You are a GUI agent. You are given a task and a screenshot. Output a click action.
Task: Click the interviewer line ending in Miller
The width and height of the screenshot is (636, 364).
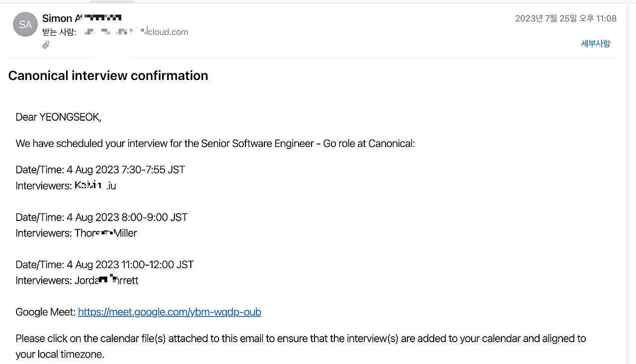pyautogui.click(x=77, y=233)
